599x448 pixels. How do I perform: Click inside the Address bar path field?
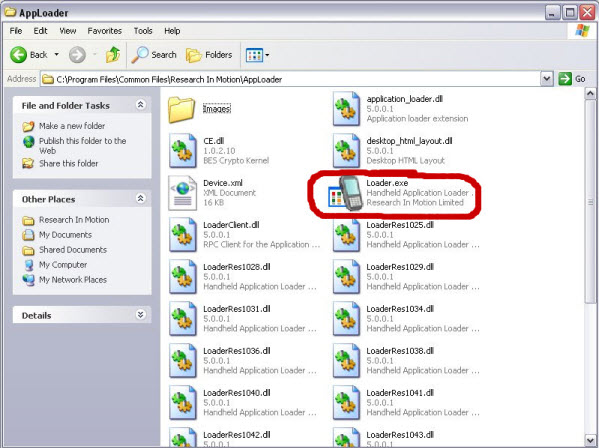point(291,79)
